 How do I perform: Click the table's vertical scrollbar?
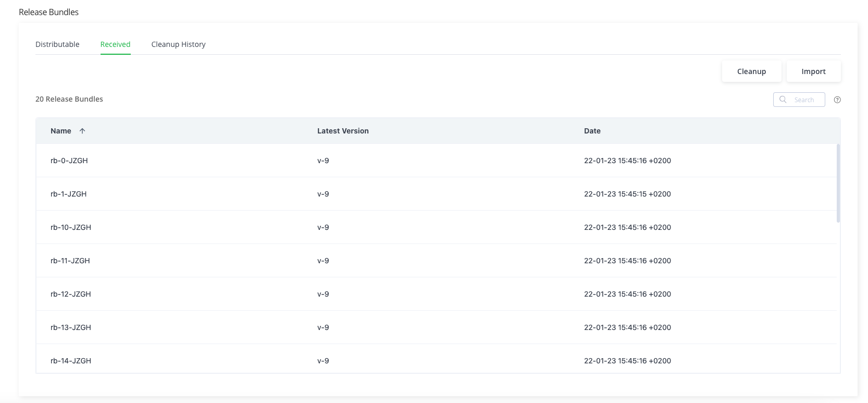(838, 183)
